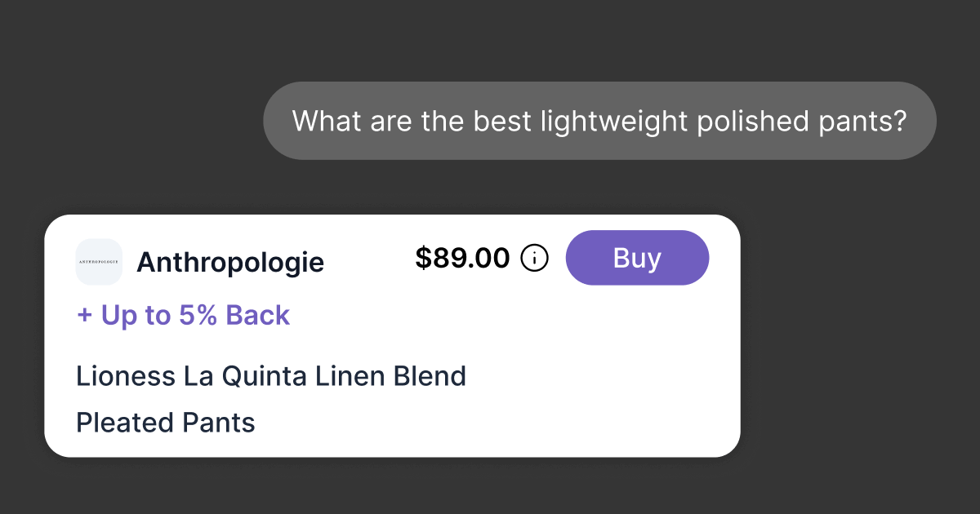Select the Anthropologie store name
This screenshot has width=980, height=514.
coord(230,263)
